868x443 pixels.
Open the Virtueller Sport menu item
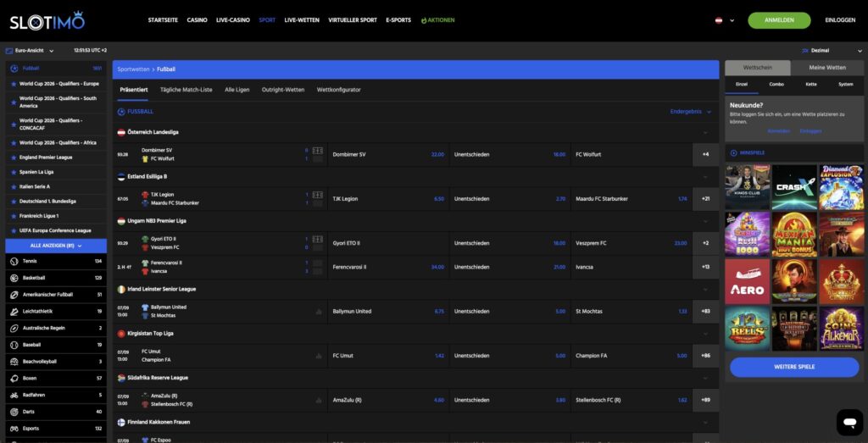[x=353, y=20]
